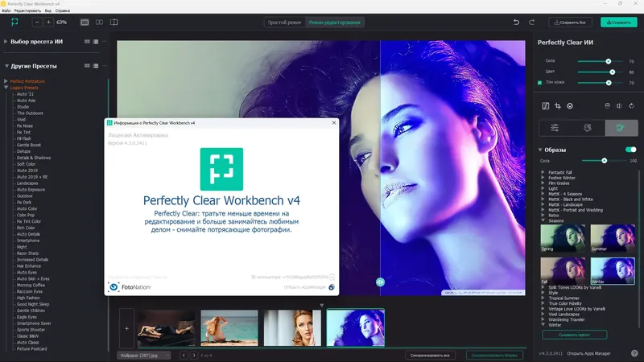This screenshot has width=644, height=362.
Task: Click the redo arrow icon
Action: click(x=531, y=23)
